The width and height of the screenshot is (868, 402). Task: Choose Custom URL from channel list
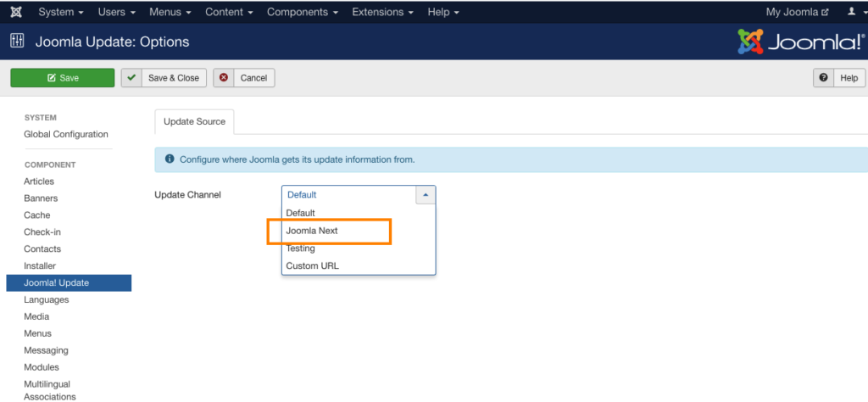pyautogui.click(x=313, y=266)
